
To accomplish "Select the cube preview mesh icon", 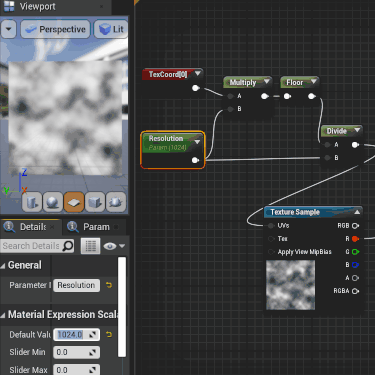I will 95,202.
